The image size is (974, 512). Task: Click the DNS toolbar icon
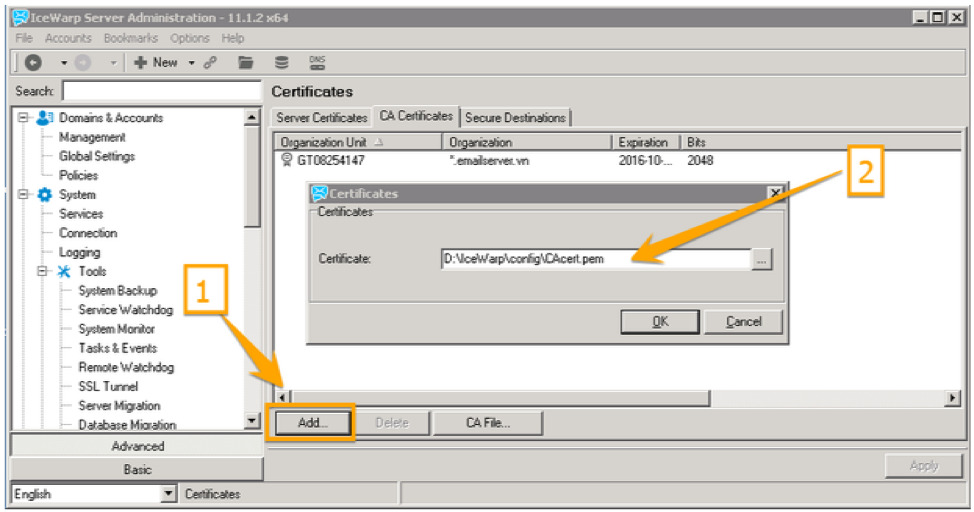[x=317, y=62]
